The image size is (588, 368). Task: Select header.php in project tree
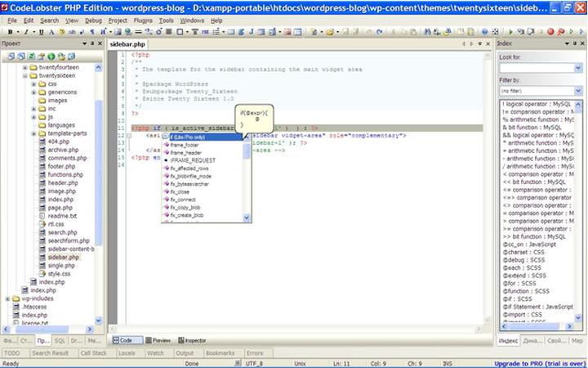(63, 183)
